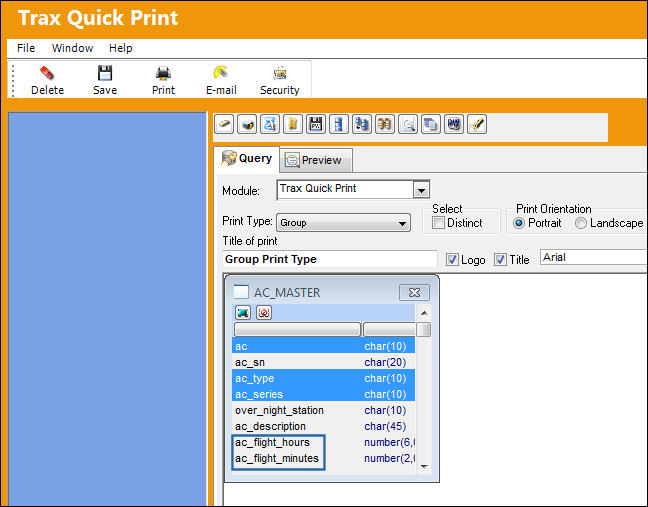Open the Help menu

[120, 48]
